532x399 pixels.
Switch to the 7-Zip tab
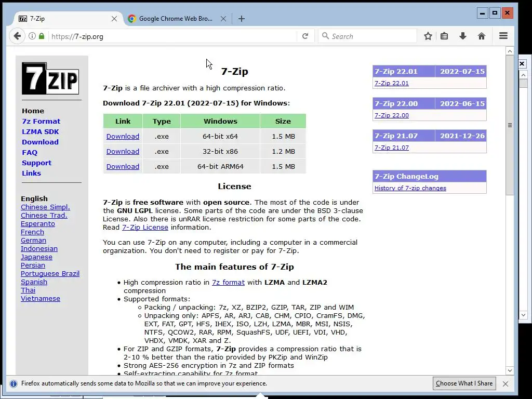point(66,19)
